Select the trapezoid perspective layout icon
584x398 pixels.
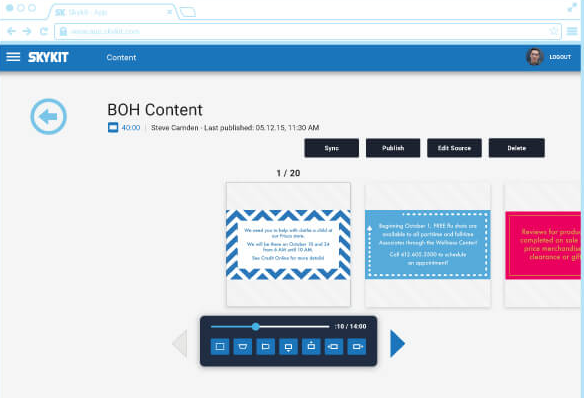[242, 347]
